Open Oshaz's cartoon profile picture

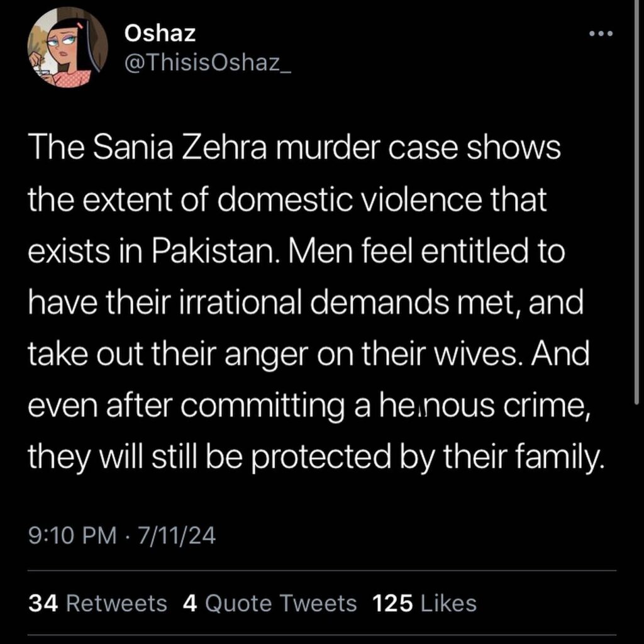(68, 48)
